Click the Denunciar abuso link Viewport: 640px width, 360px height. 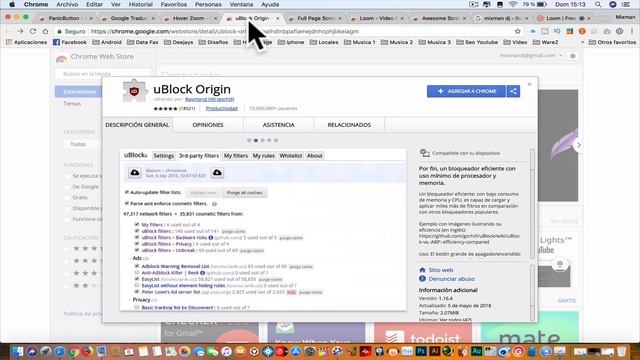click(x=451, y=279)
